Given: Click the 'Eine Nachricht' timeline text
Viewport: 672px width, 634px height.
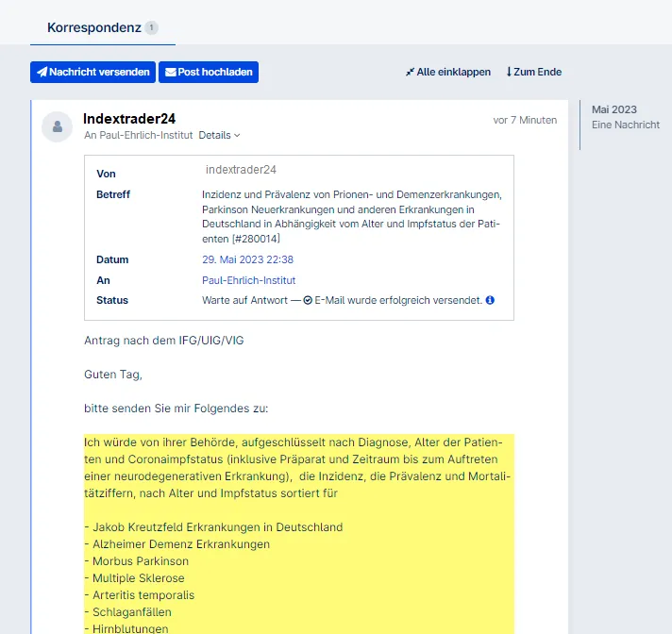Looking at the screenshot, I should 626,125.
